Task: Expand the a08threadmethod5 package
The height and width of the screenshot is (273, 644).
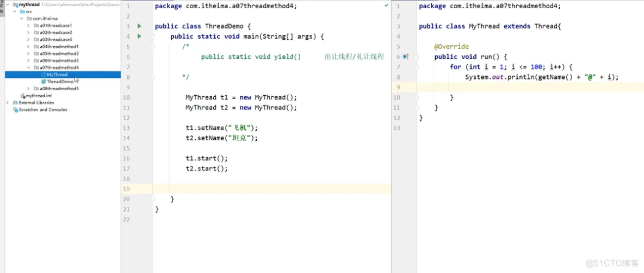Action: (28, 89)
